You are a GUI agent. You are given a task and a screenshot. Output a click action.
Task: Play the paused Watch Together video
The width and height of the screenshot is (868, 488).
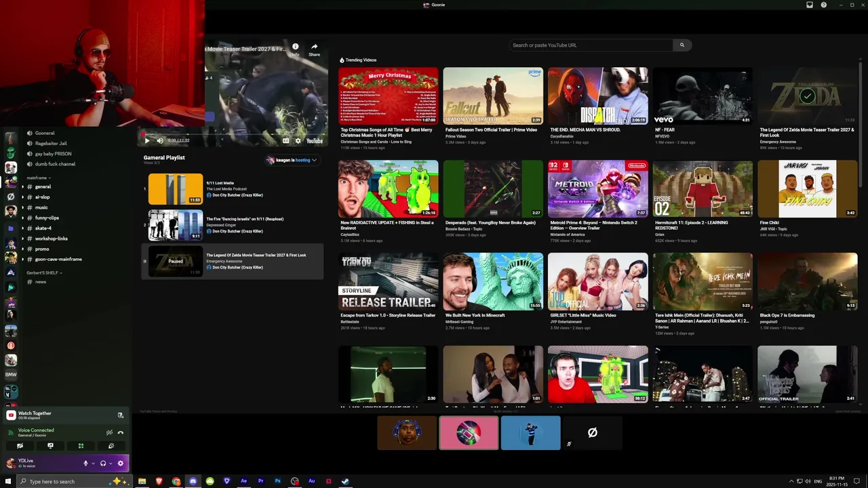tap(147, 140)
